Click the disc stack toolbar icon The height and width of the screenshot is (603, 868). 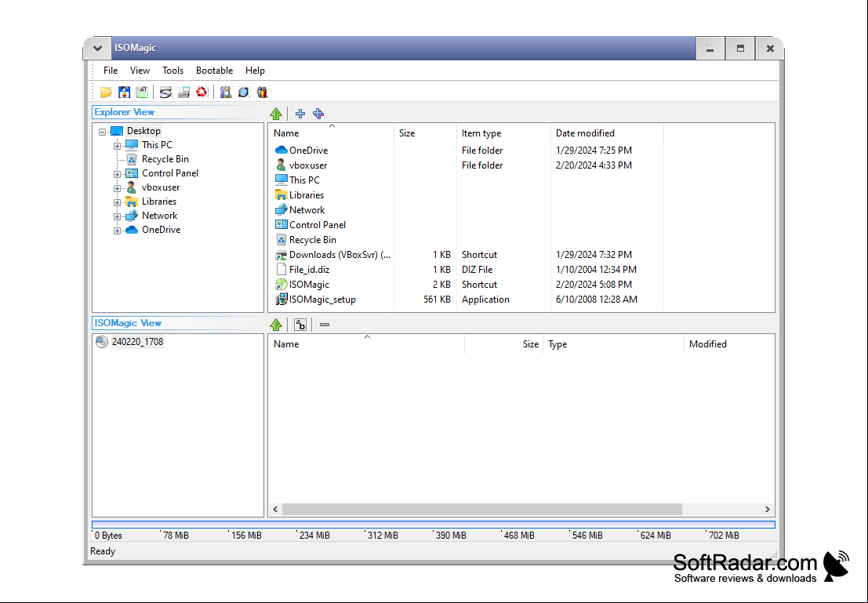[165, 93]
